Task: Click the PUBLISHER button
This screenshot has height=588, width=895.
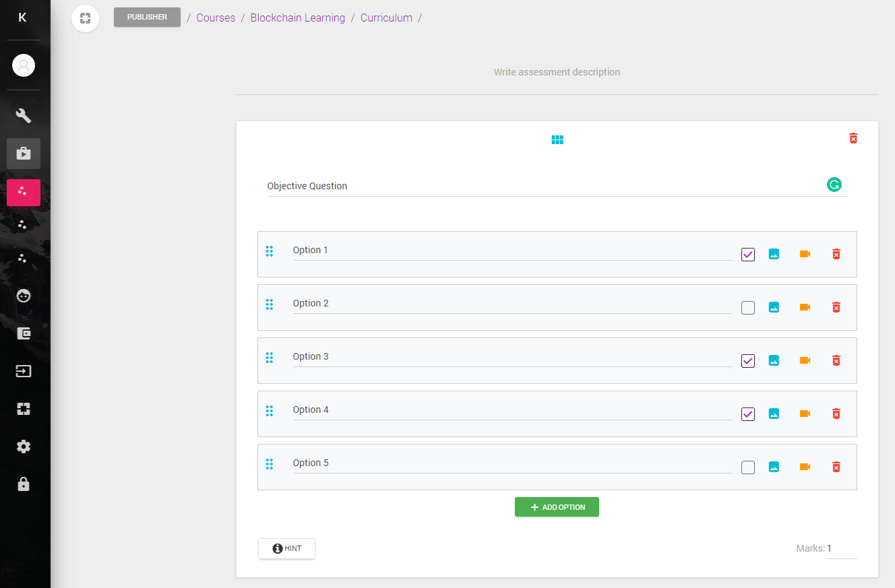Action: pos(147,18)
